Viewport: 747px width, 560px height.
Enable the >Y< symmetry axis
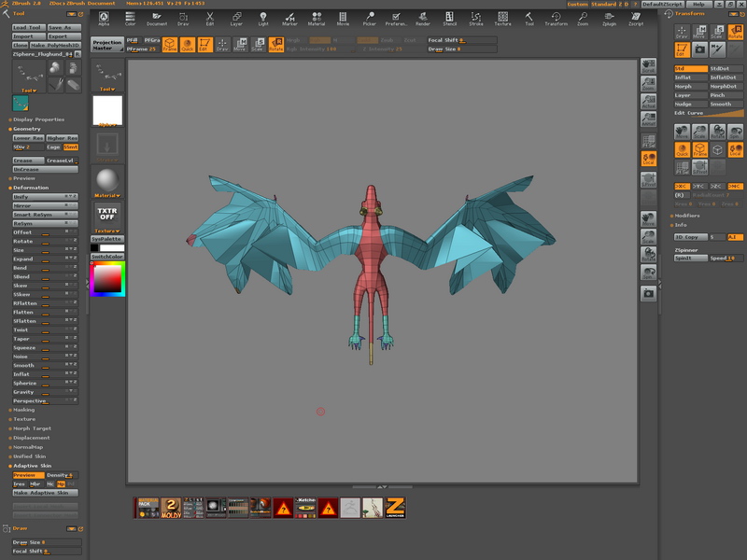[x=699, y=186]
